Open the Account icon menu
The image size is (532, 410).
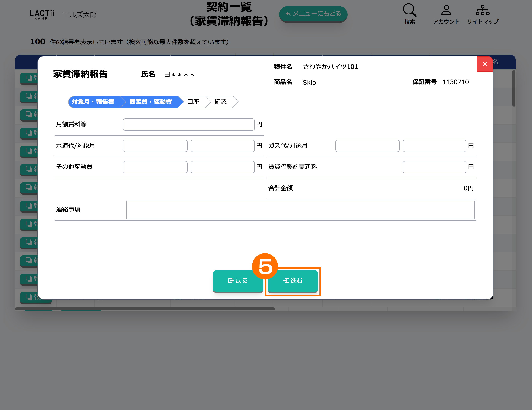point(446,11)
